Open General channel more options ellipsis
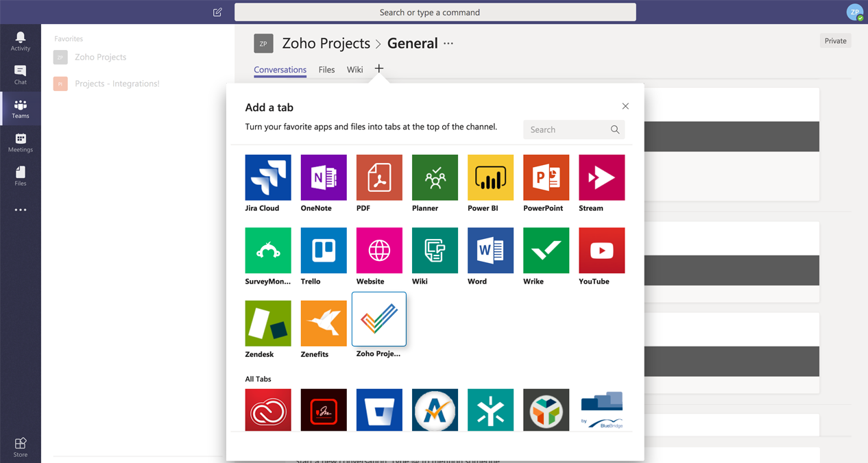 448,43
